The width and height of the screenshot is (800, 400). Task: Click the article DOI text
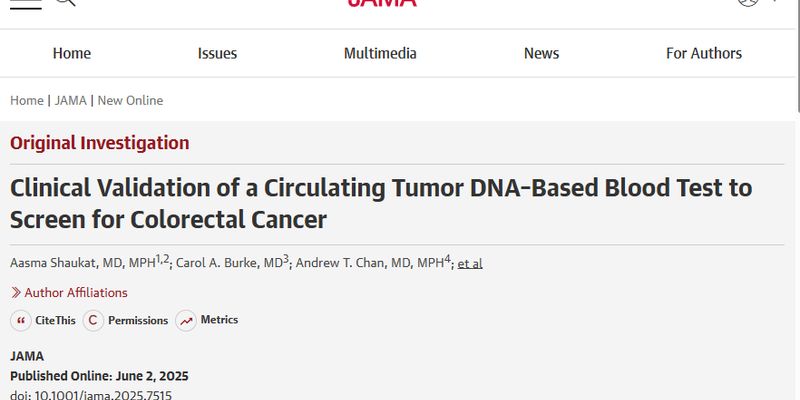tap(91, 395)
